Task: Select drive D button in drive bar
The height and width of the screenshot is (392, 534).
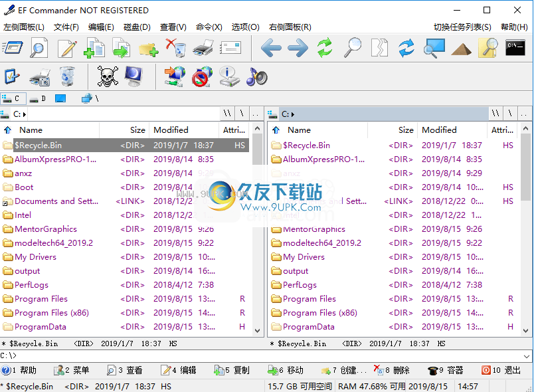Action: point(38,99)
